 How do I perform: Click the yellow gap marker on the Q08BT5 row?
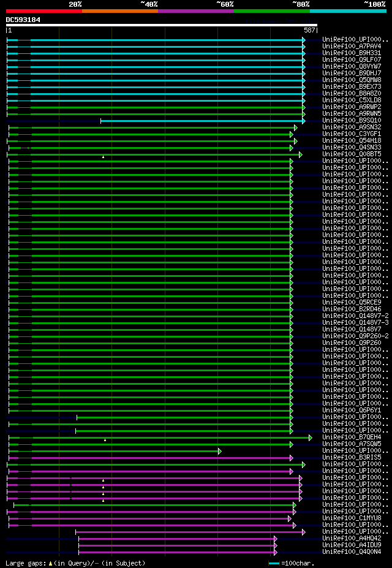pyautogui.click(x=103, y=157)
